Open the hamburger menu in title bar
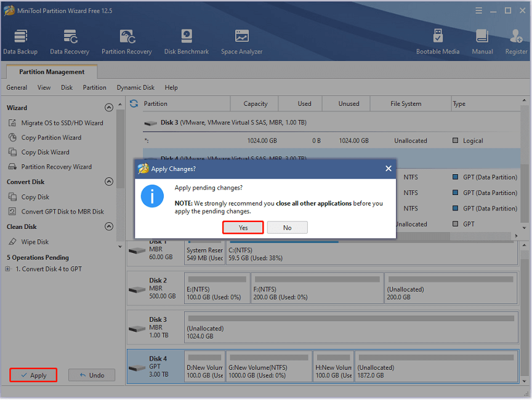532x400 pixels. 478,11
